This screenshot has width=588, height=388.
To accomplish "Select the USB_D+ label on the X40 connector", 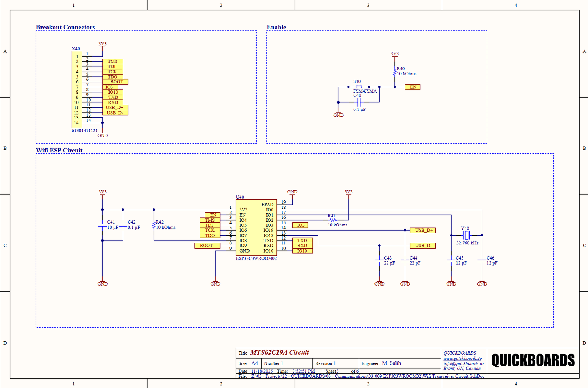I will click(115, 108).
